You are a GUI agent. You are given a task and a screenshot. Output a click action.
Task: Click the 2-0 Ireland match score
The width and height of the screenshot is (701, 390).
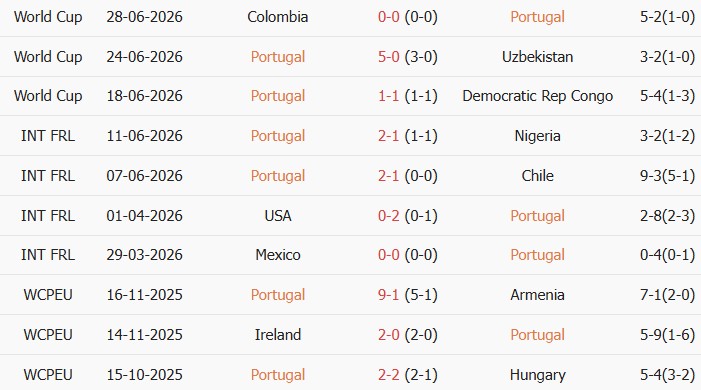click(x=389, y=335)
